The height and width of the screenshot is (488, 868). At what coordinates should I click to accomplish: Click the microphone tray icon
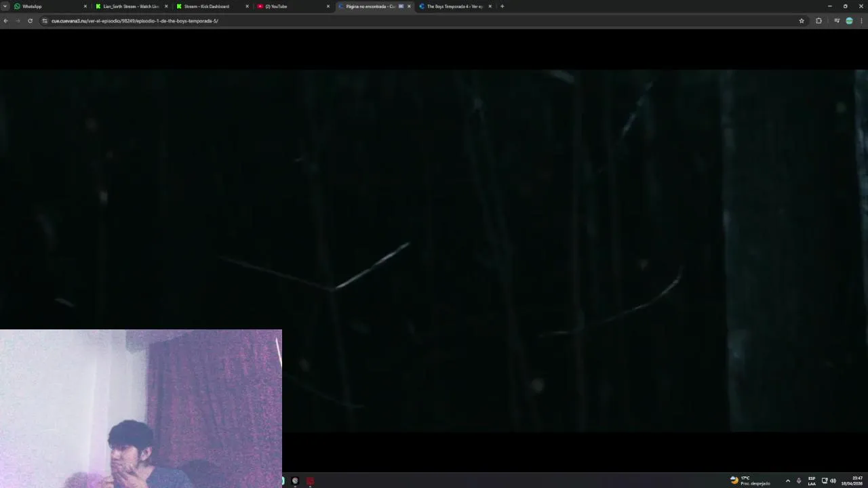(x=799, y=481)
